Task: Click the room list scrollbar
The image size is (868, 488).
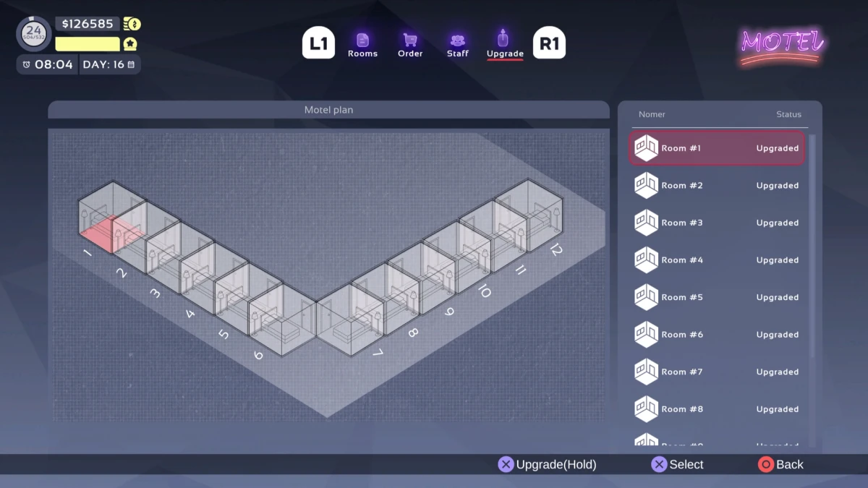Action: coord(812,289)
